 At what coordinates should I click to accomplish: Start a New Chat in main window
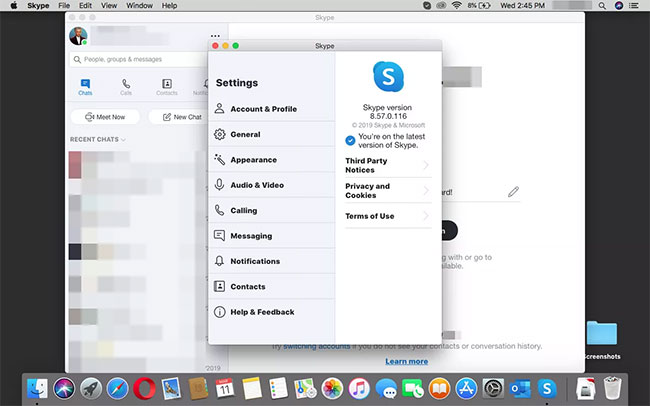pos(179,117)
